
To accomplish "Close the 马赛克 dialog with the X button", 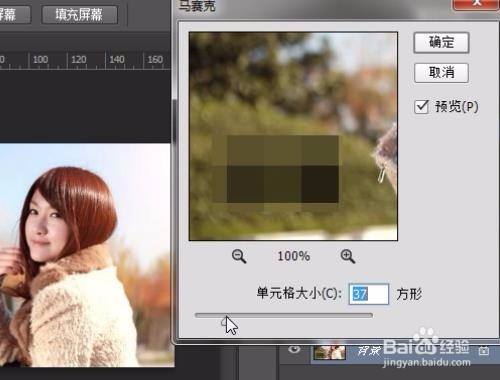I will pyautogui.click(x=477, y=4).
